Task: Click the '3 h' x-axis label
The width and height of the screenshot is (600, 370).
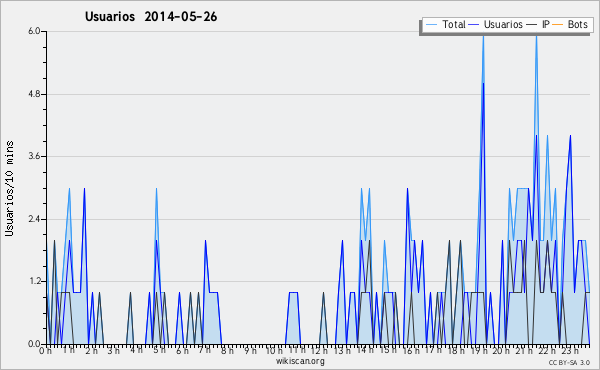Action: point(114,351)
